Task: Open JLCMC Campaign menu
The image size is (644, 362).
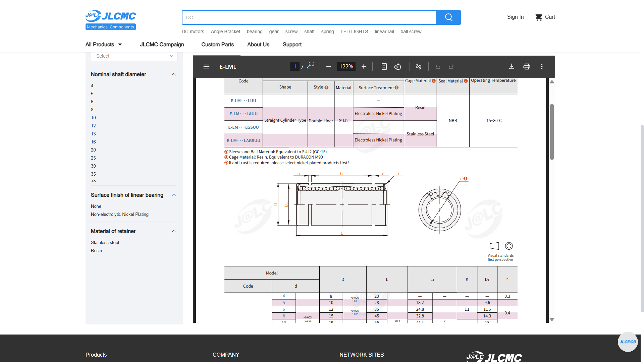Action: coord(162,45)
